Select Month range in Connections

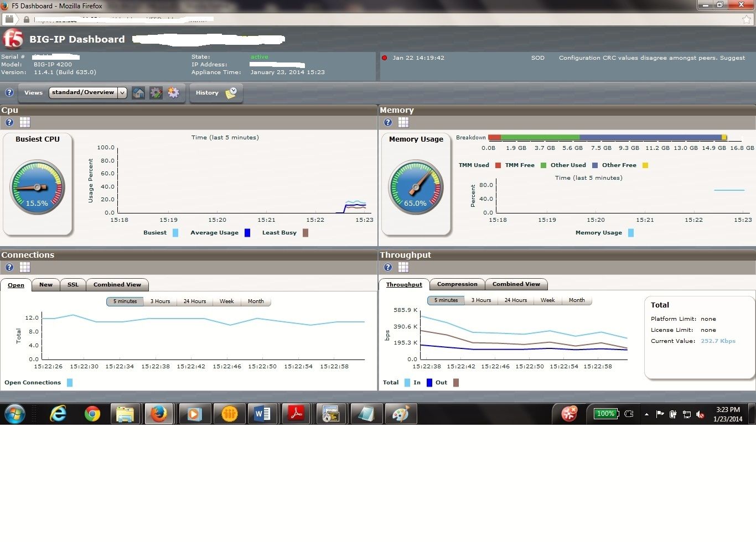point(256,301)
